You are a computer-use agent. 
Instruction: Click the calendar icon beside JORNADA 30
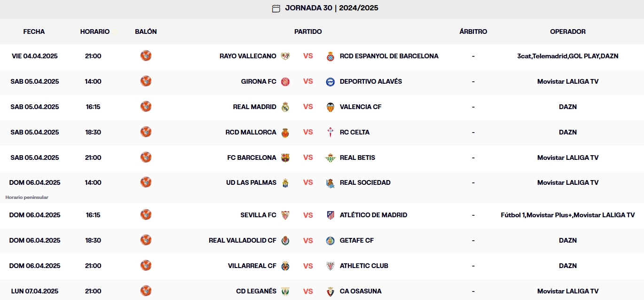276,8
